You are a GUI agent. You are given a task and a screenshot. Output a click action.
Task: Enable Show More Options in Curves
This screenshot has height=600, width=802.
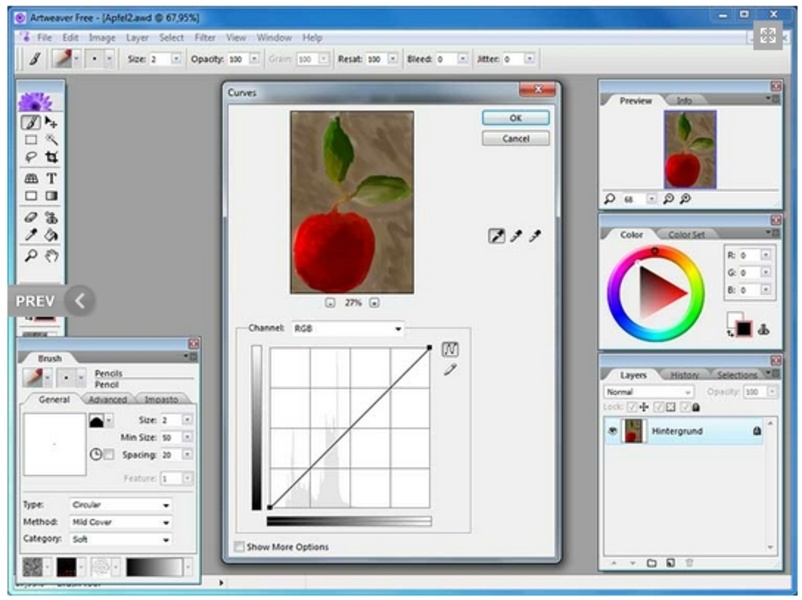239,546
